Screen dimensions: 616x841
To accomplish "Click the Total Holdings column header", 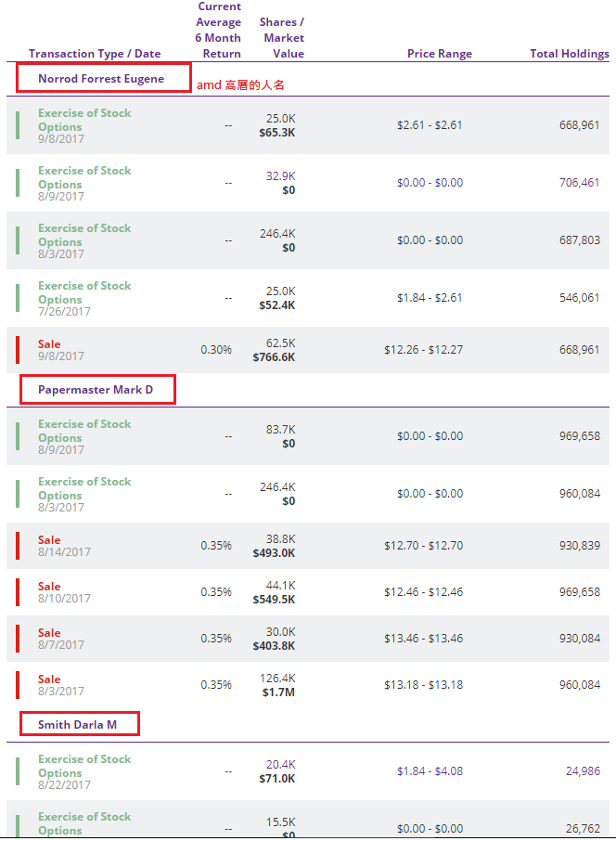I will coord(569,54).
